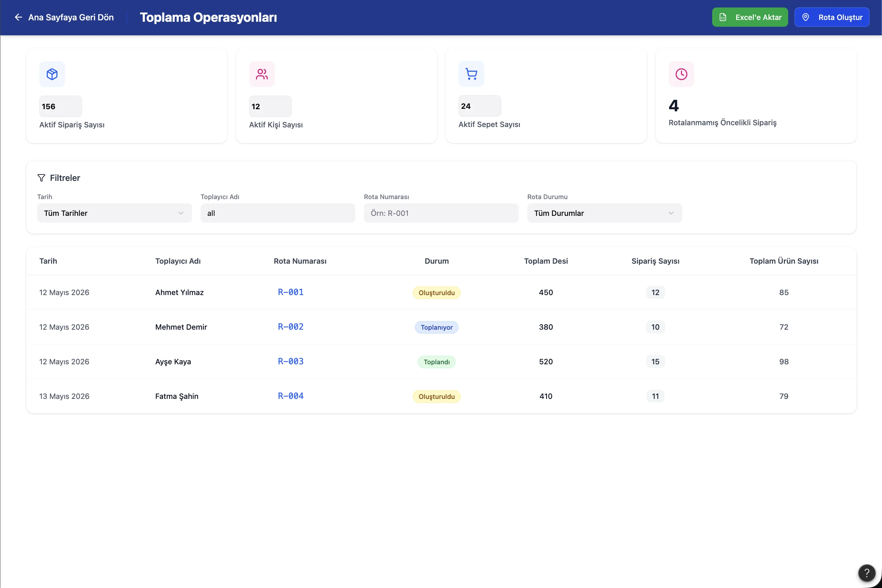This screenshot has width=882, height=588.
Task: Click the Rota Numarası input field
Action: (441, 213)
